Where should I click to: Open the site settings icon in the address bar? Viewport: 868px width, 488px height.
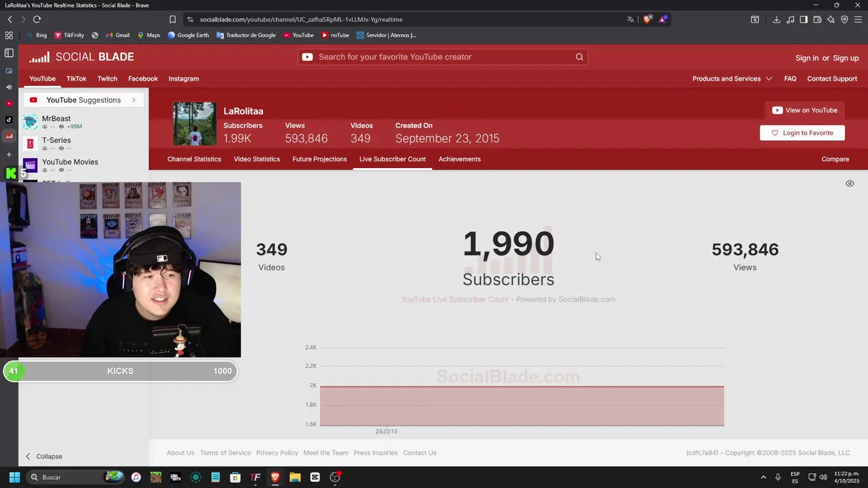click(191, 20)
